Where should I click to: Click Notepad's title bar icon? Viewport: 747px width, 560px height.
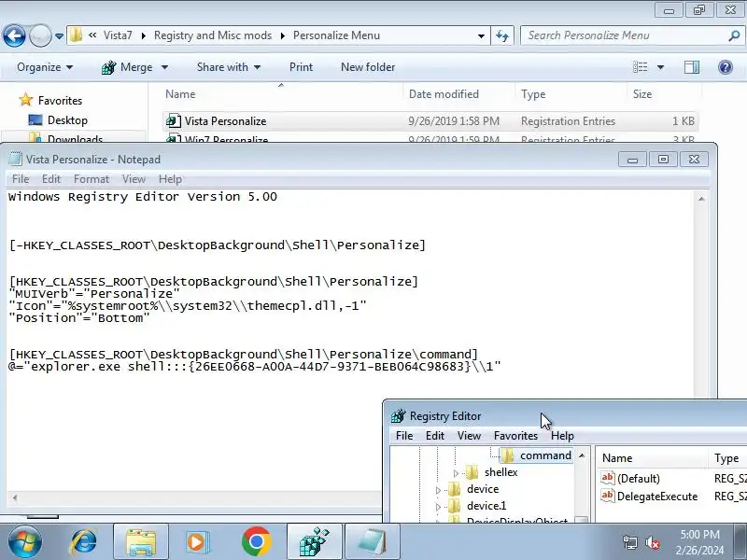click(x=16, y=159)
